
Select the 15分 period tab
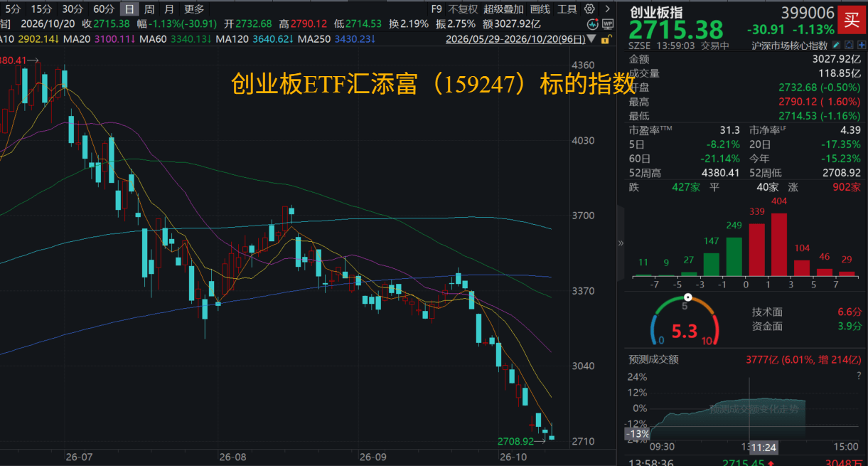tap(42, 9)
